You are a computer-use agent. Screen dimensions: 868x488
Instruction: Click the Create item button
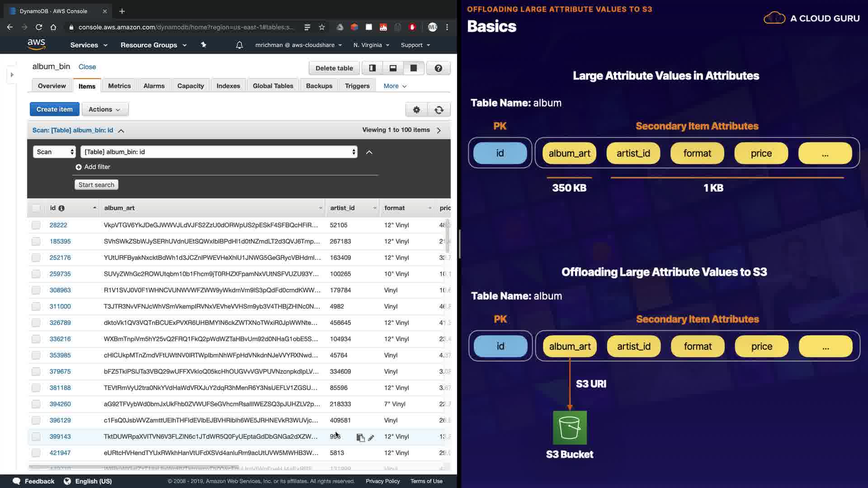pyautogui.click(x=54, y=109)
